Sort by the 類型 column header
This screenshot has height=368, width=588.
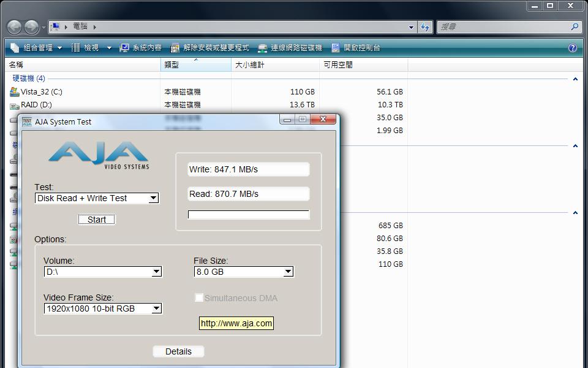196,64
